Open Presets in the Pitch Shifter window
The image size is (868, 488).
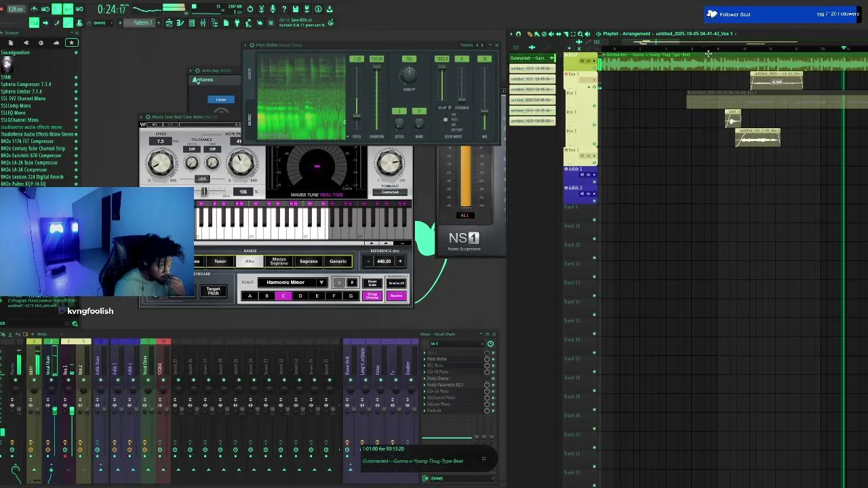click(467, 45)
